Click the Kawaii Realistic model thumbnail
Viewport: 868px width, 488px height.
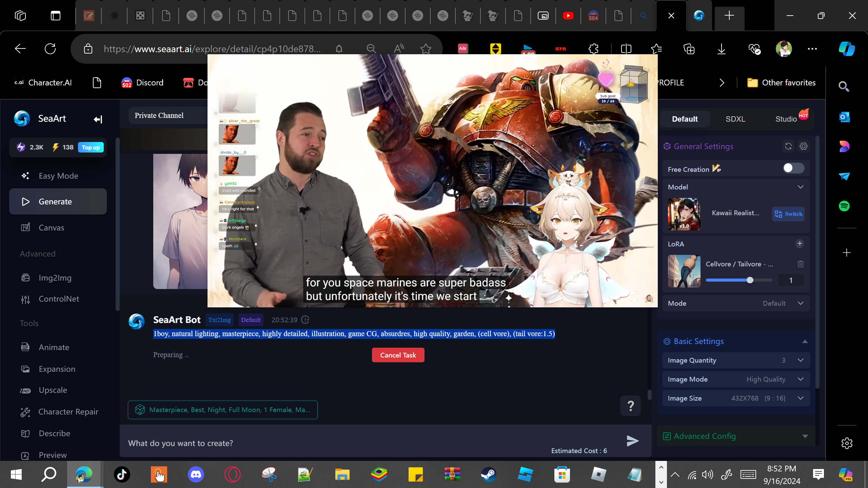[684, 214]
